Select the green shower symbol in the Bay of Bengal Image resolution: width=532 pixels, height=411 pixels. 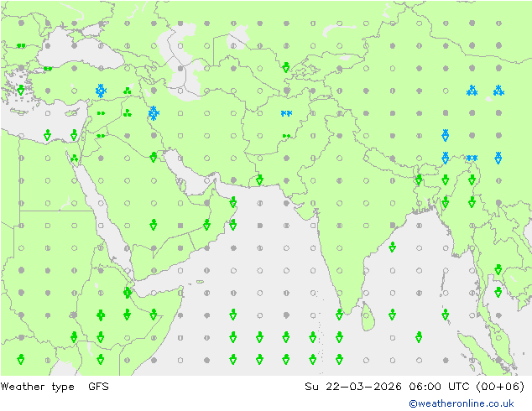pos(392,247)
